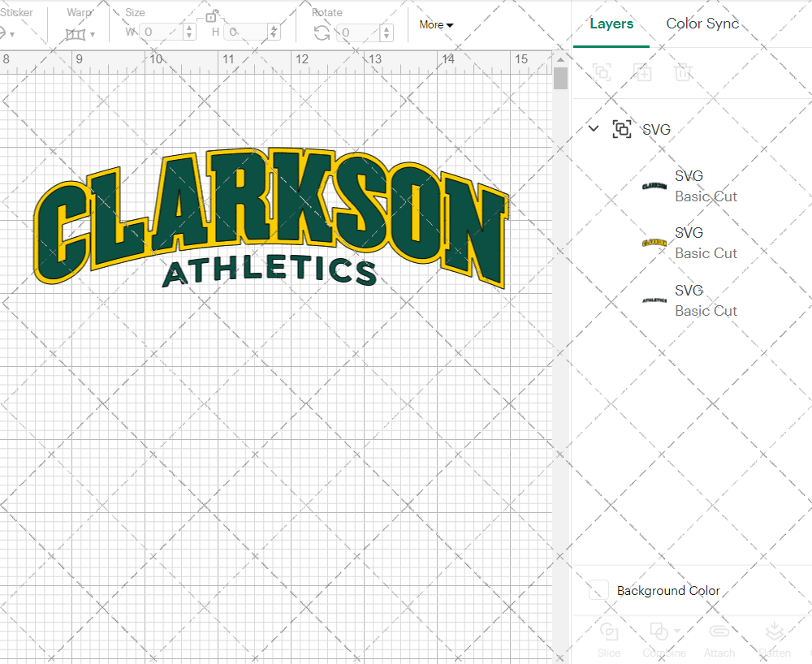The image size is (812, 664).
Task: Open the More options dropdown
Action: pyautogui.click(x=436, y=25)
